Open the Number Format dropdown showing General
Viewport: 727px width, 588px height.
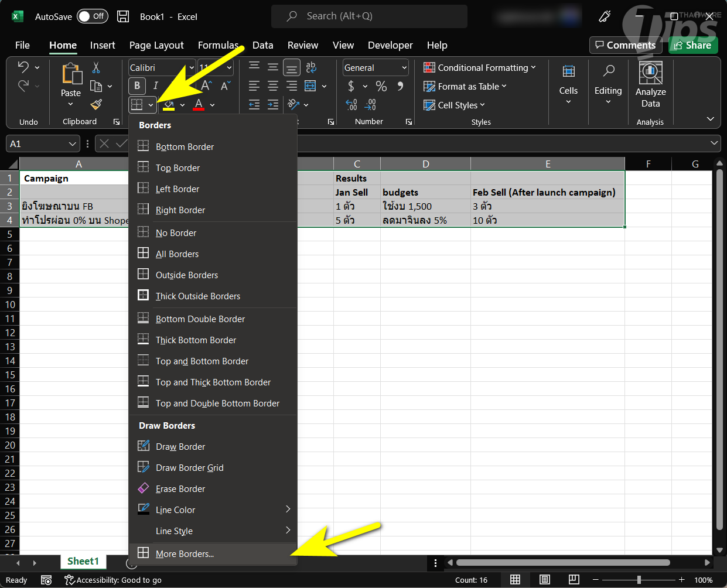click(x=376, y=68)
